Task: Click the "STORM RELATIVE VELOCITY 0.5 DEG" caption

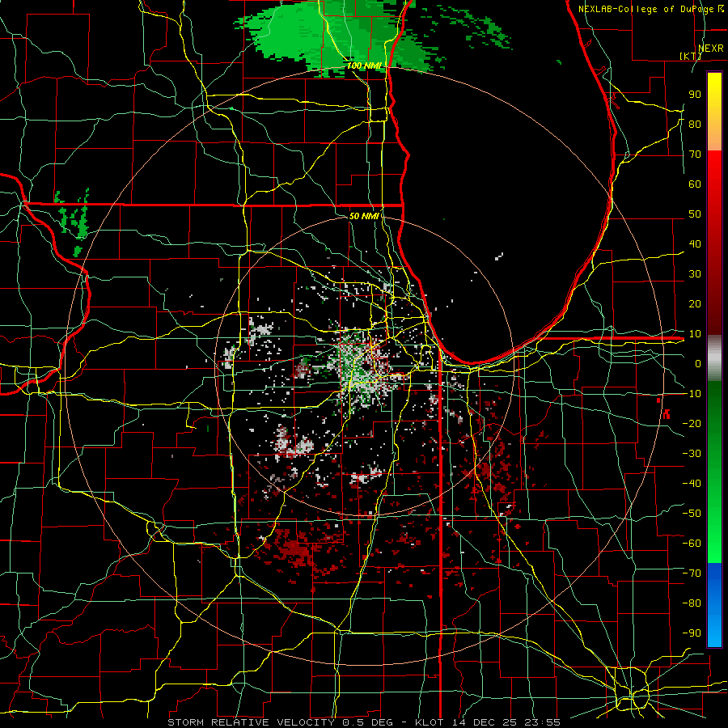Action: point(280,722)
